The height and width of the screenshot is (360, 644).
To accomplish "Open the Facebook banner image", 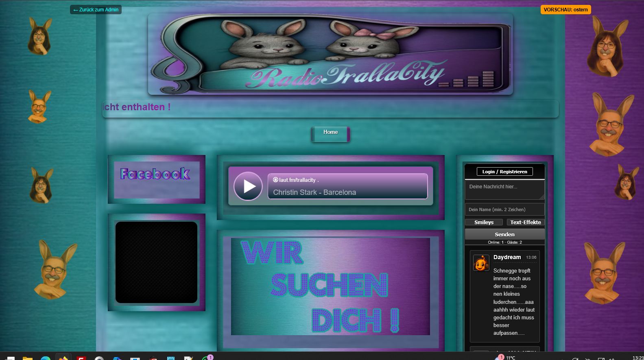I will pyautogui.click(x=156, y=179).
